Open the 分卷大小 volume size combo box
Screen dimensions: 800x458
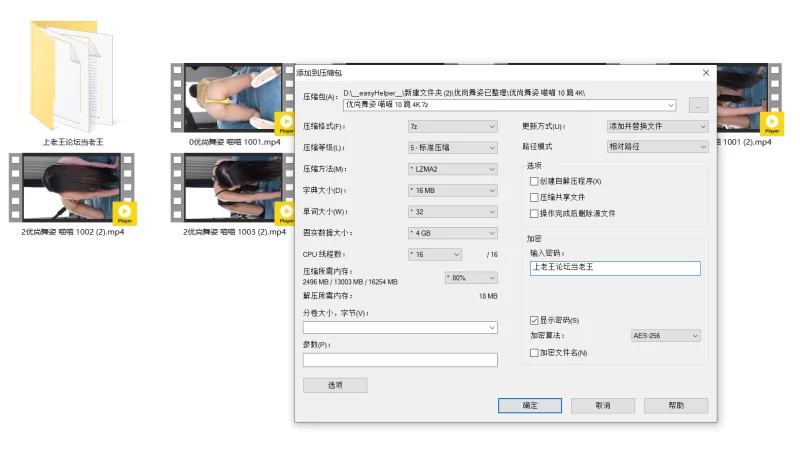[x=400, y=327]
